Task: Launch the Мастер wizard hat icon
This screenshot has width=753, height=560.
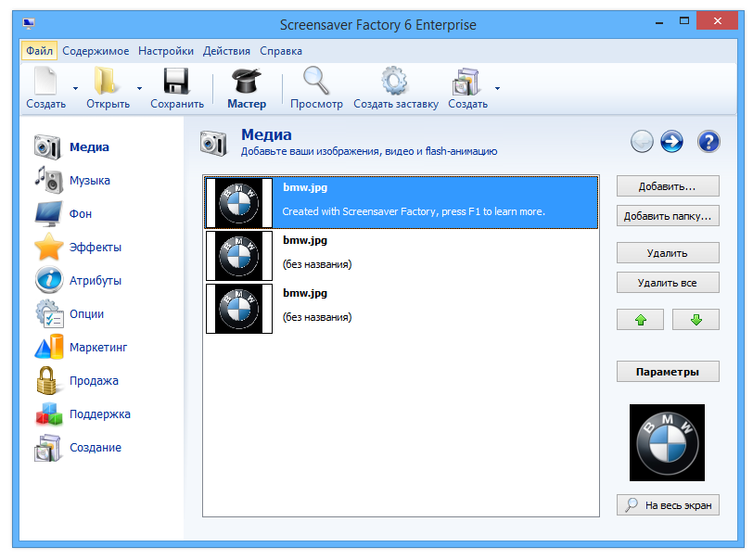Action: [x=247, y=81]
